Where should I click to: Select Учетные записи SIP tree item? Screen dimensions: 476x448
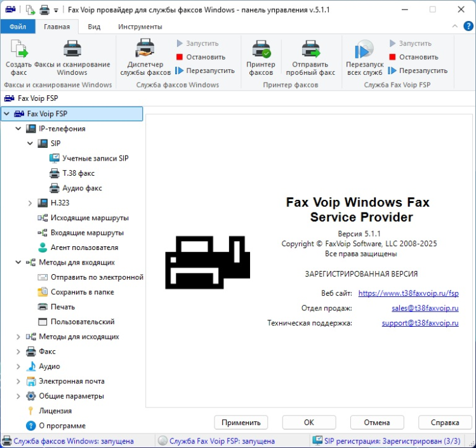pyautogui.click(x=95, y=158)
